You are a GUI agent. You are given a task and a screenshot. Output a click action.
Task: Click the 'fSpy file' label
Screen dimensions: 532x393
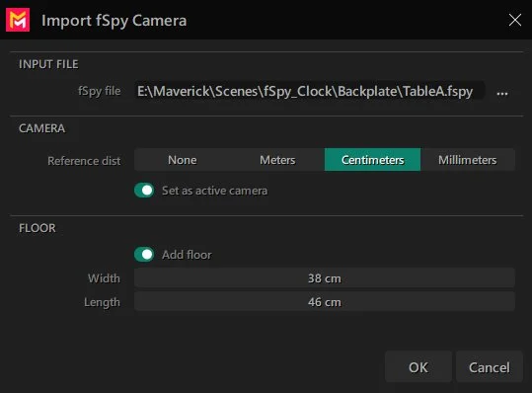[x=100, y=91]
